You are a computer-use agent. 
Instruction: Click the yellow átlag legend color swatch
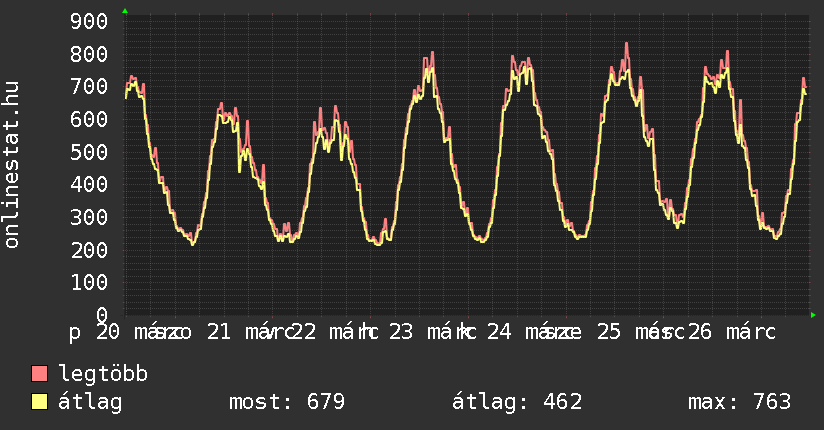point(40,403)
